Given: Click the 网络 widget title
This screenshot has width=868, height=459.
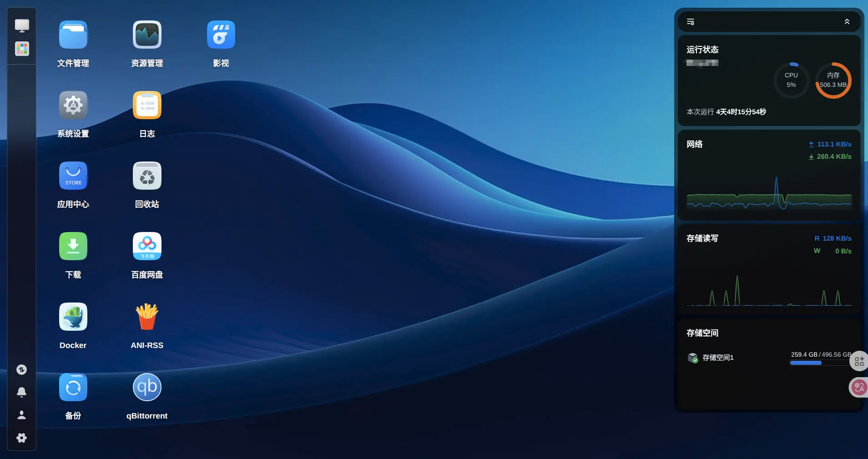Looking at the screenshot, I should (x=695, y=144).
